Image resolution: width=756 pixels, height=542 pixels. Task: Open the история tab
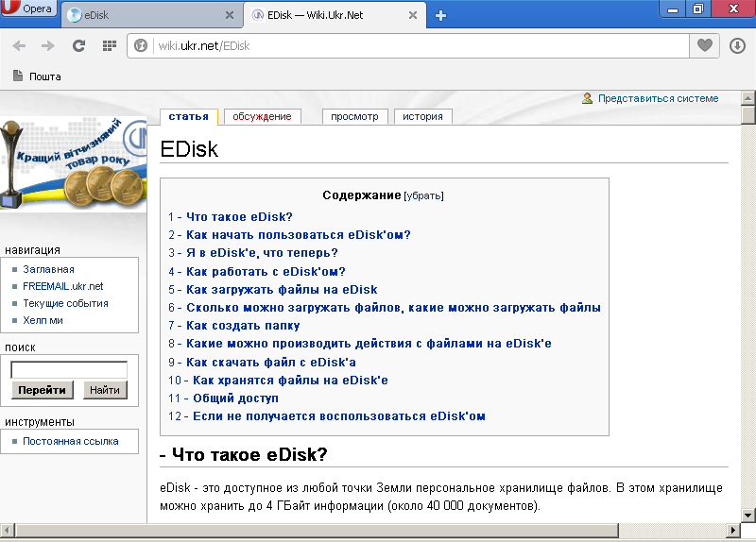point(422,116)
